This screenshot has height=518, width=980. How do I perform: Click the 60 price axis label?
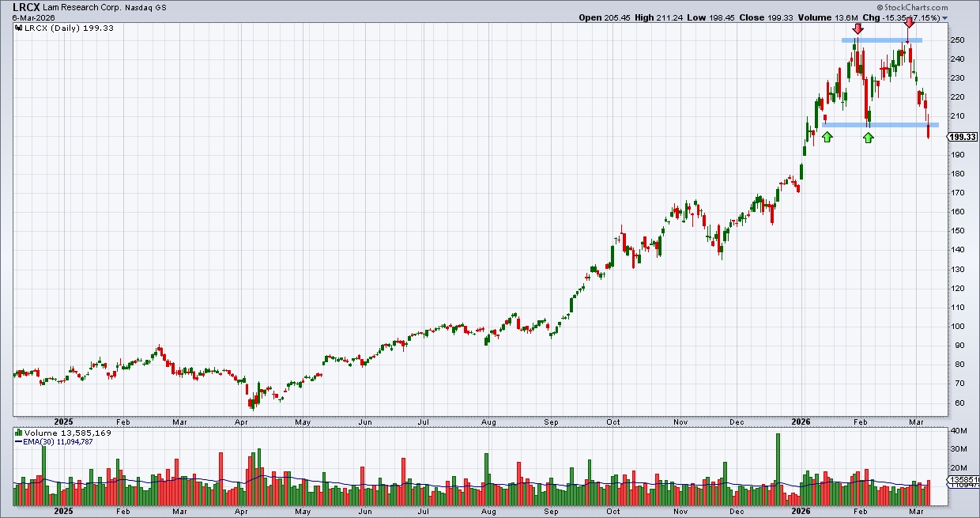[955, 403]
